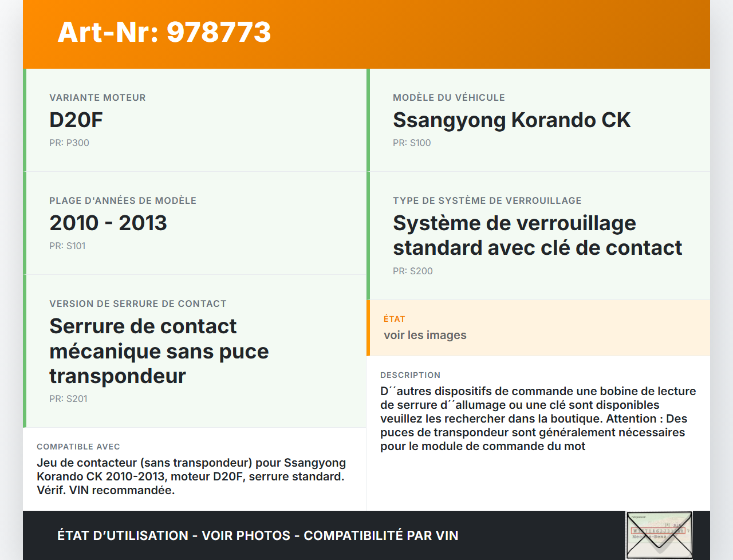Click the "VERSION DE SERRURE DE CONTACT" label
Image resolution: width=733 pixels, height=560 pixels.
point(138,303)
